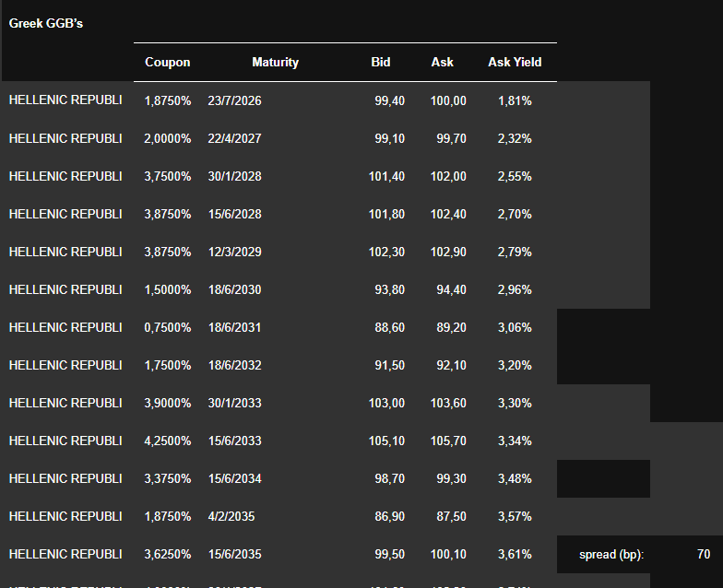Click maturity cell 4/2/2035

pyautogui.click(x=231, y=516)
